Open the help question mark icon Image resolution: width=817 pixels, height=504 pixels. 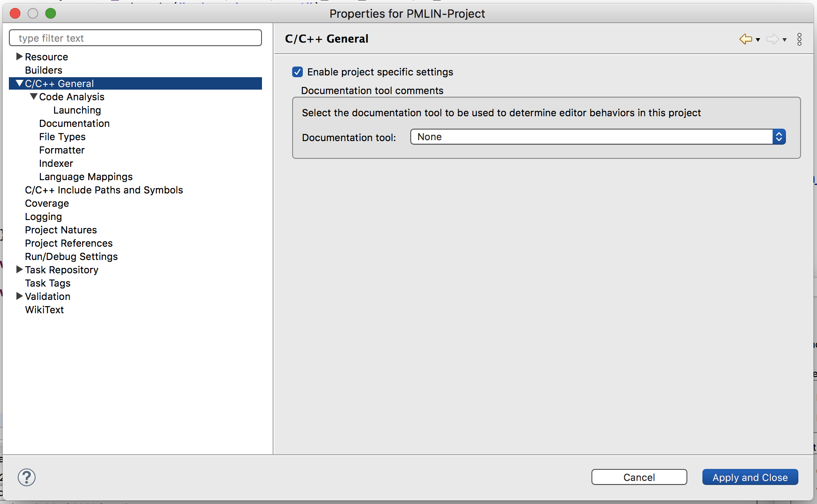pyautogui.click(x=27, y=477)
